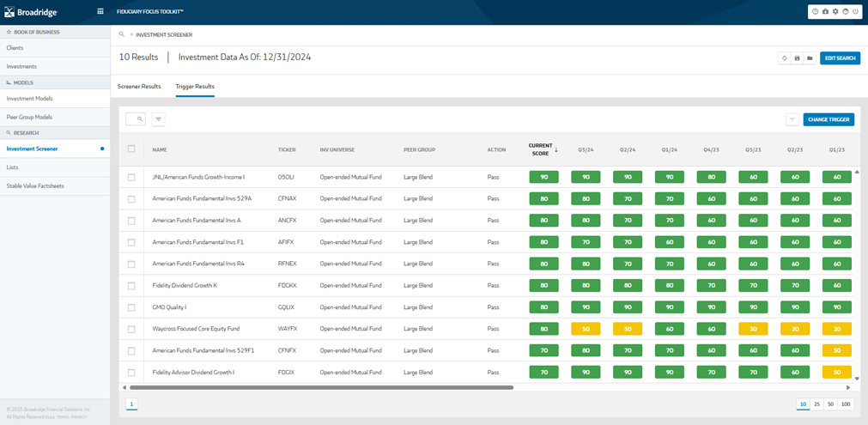This screenshot has width=868, height=425.
Task: Click the Change Trigger button
Action: [x=829, y=119]
